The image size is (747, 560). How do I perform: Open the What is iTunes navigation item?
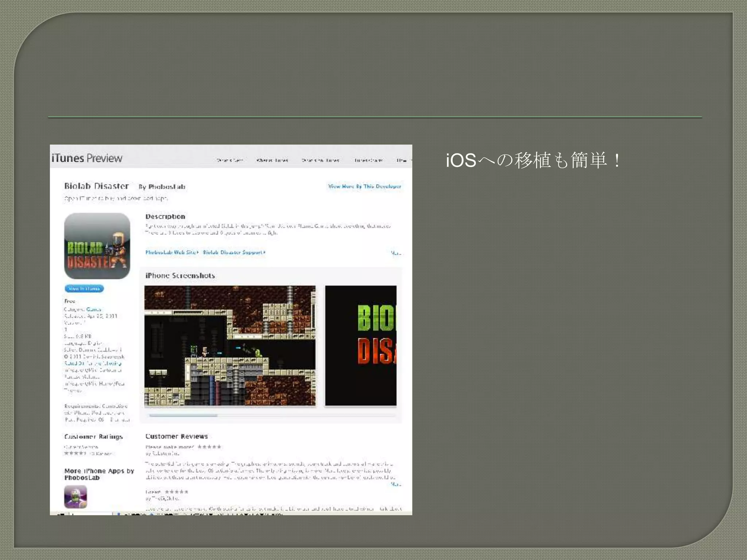(272, 160)
